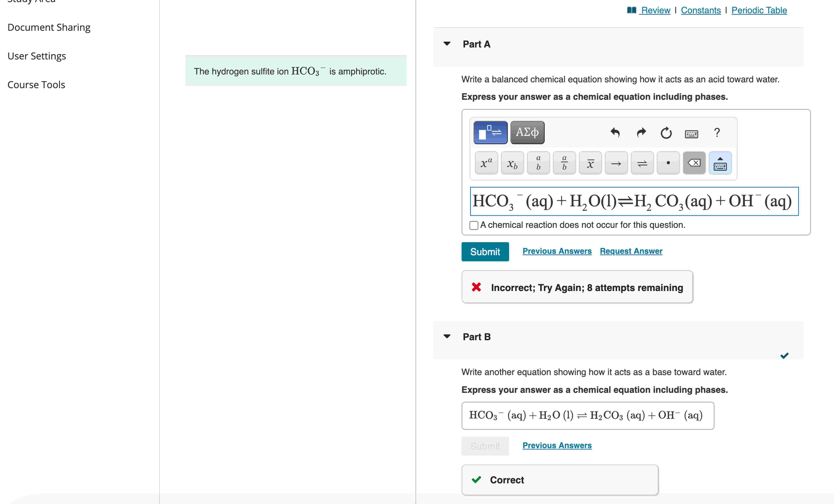
Task: Switch to templates tab
Action: [490, 132]
